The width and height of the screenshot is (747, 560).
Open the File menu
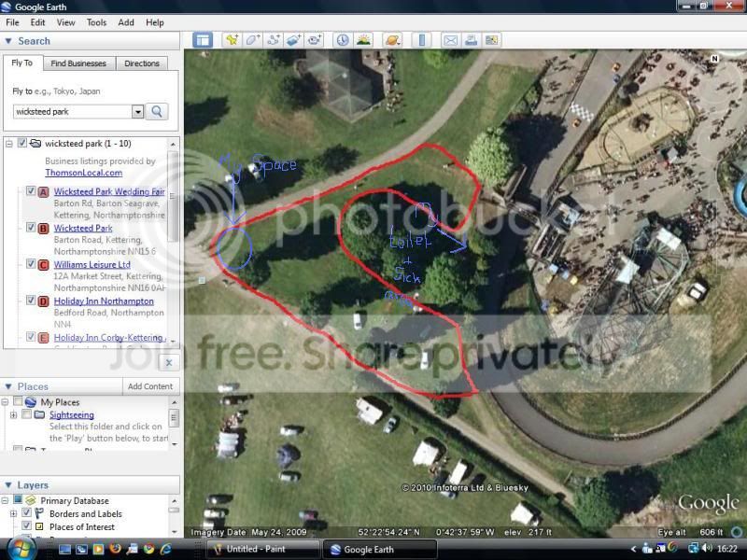tap(12, 22)
